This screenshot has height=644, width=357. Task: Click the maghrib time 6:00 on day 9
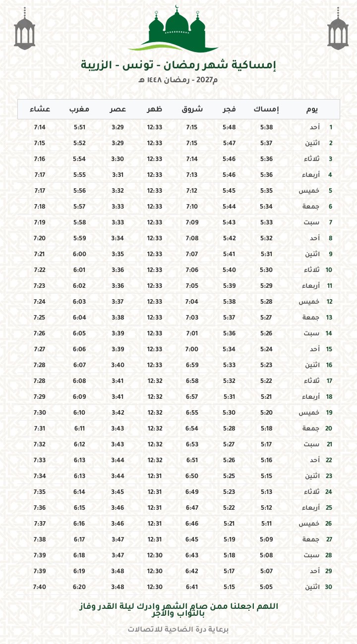click(79, 254)
